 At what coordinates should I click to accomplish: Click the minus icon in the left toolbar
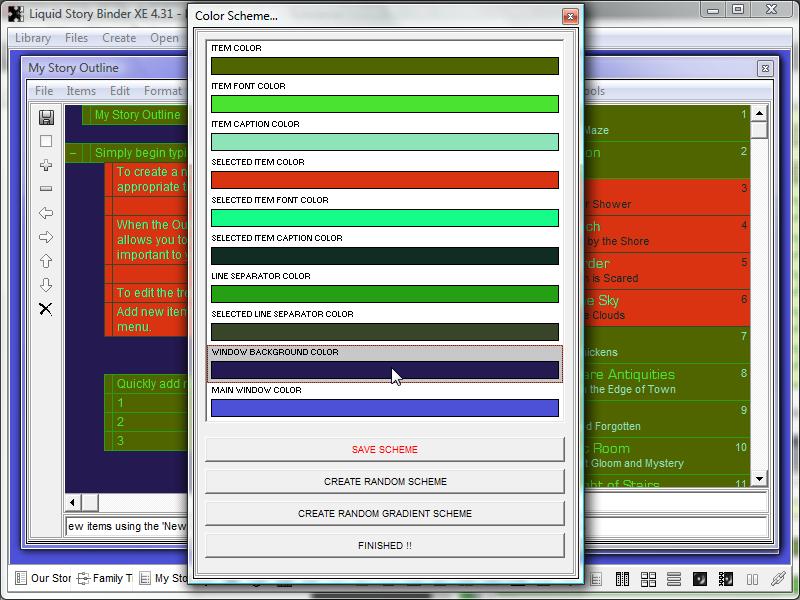pyautogui.click(x=46, y=189)
